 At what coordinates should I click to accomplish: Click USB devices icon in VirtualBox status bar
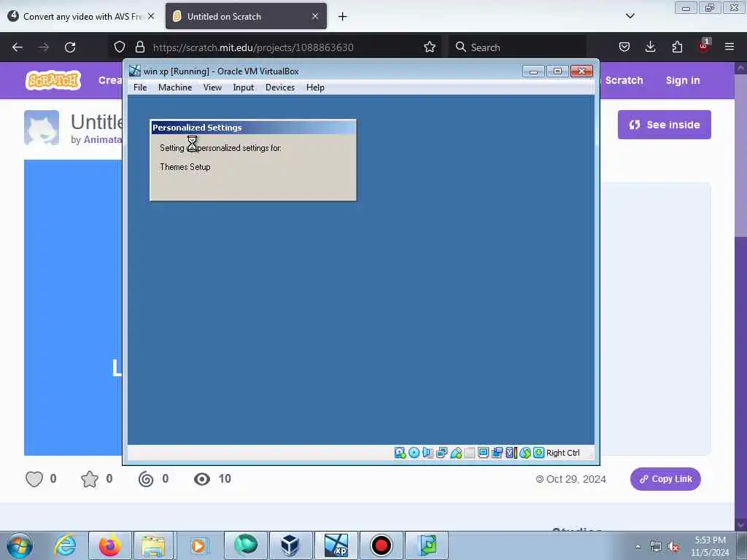click(456, 453)
